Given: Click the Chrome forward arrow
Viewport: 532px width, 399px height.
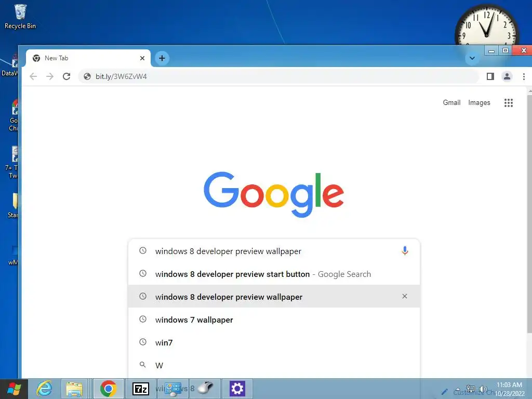Looking at the screenshot, I should point(50,76).
